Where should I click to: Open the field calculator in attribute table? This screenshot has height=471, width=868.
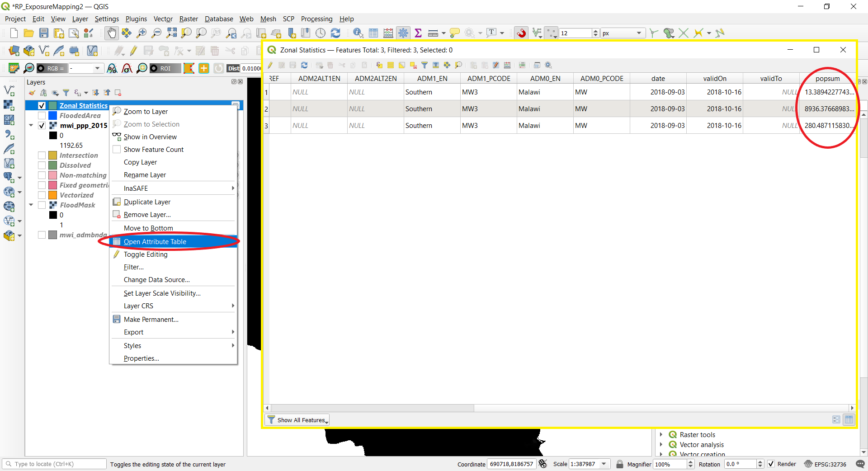[507, 65]
